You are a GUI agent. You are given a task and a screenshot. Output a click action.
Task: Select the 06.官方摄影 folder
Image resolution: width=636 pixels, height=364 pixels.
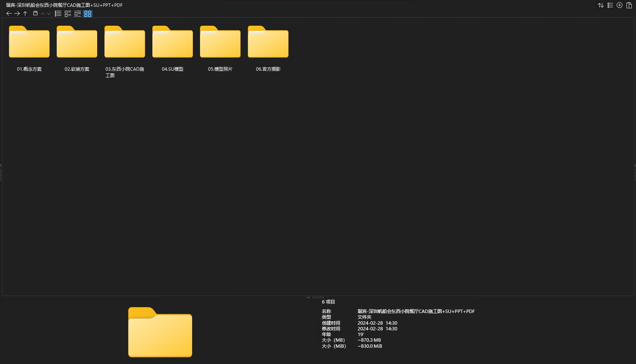pyautogui.click(x=268, y=42)
